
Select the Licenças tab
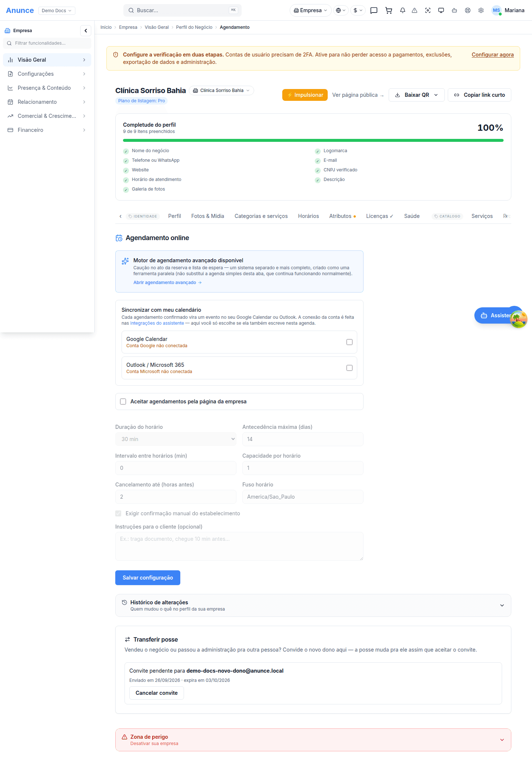tap(380, 216)
